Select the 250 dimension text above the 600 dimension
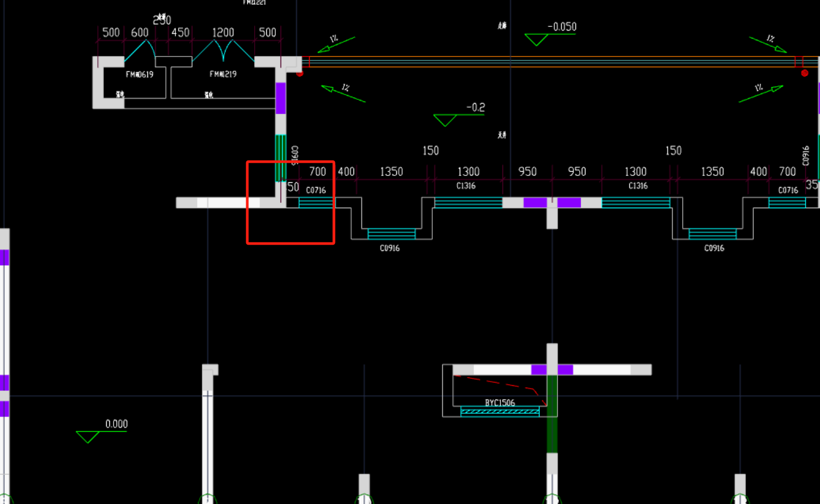Viewport: 820px width, 504px height. 162,20
